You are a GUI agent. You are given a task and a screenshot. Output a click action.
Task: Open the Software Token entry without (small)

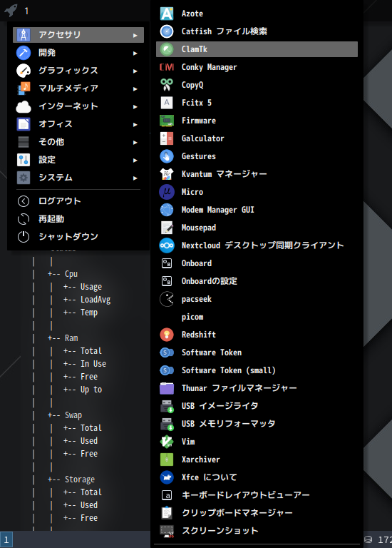[257, 352]
